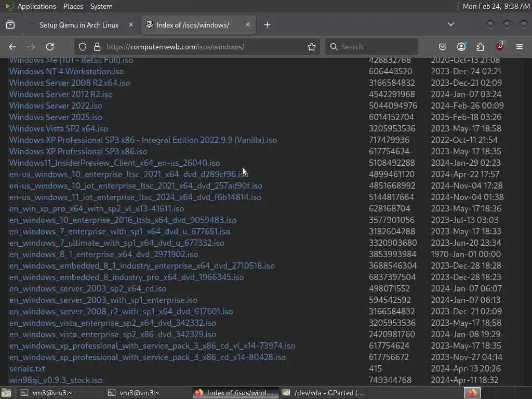Open the Pocket save icon
This screenshot has width=532, height=399.
443,47
